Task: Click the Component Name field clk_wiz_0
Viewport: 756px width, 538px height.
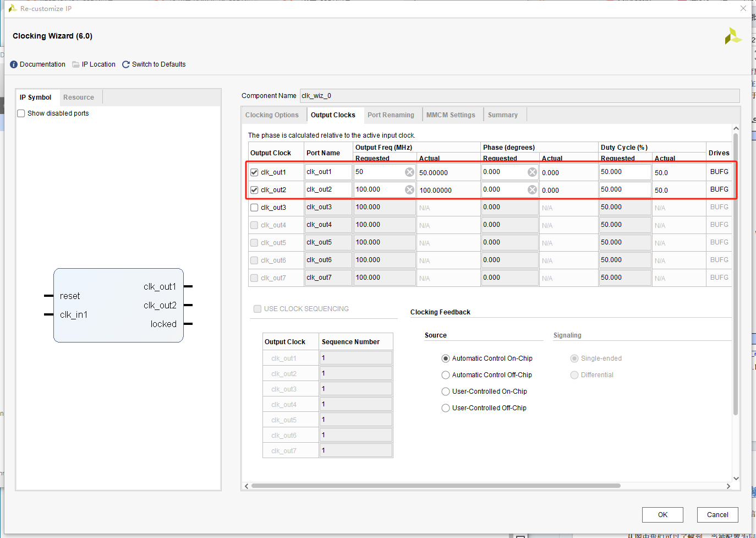Action: (x=519, y=96)
